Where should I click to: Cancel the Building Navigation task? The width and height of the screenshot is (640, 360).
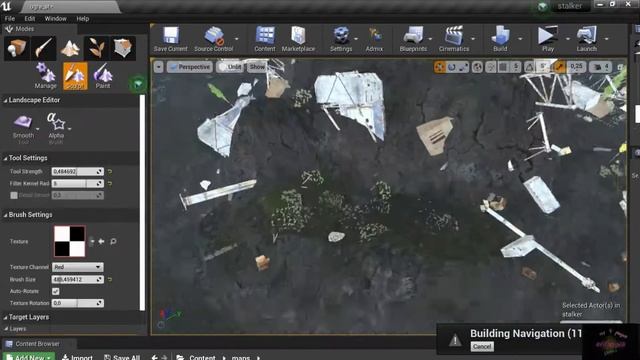pyautogui.click(x=482, y=347)
